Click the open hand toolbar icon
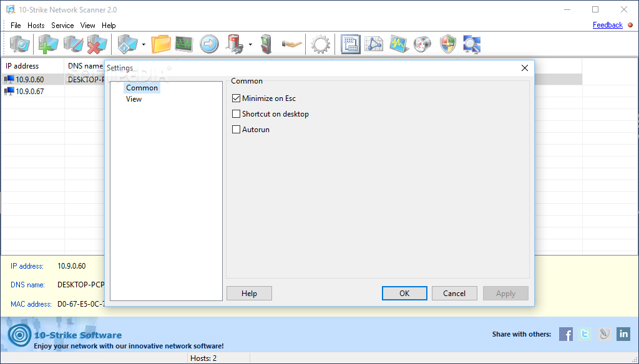Viewport: 639px width, 364px height. tap(292, 44)
